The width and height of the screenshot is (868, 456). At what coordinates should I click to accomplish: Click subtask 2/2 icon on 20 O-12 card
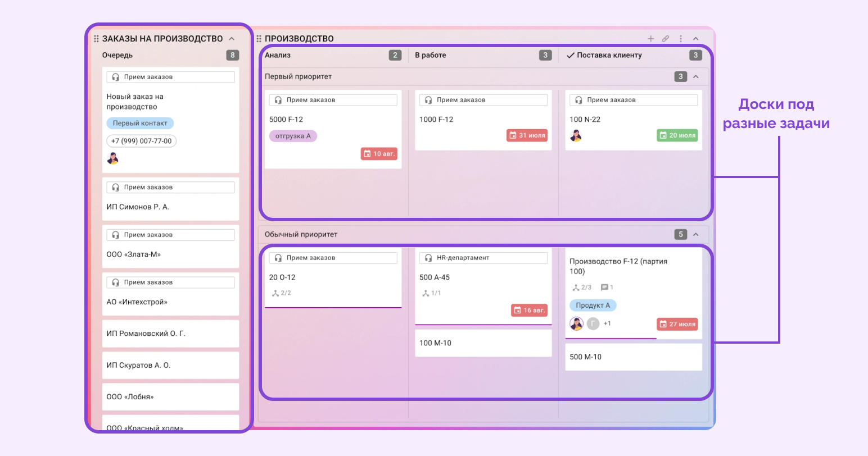pyautogui.click(x=275, y=293)
